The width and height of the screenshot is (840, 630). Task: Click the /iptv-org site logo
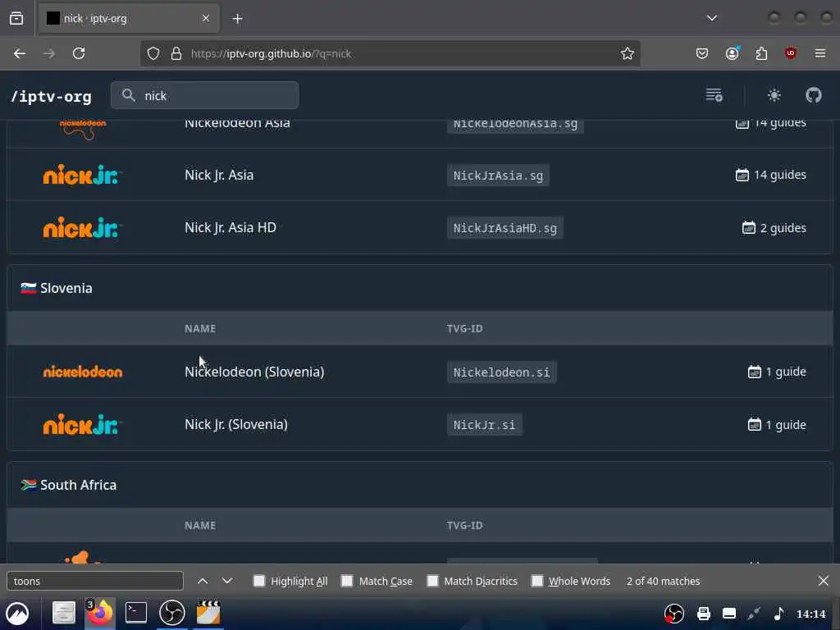[x=52, y=97]
